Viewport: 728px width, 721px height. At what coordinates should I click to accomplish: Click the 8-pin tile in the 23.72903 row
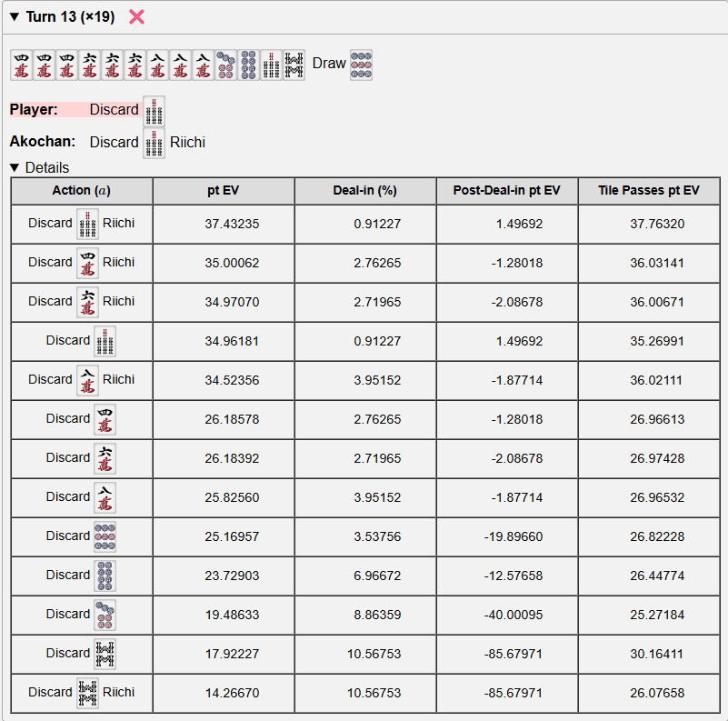click(105, 576)
